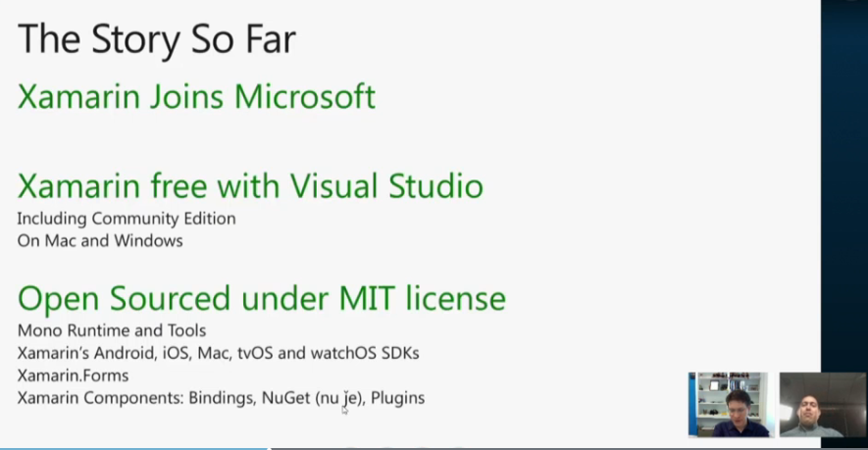The height and width of the screenshot is (450, 868).
Task: Click the 'Xamarin Joins Microsoft' heading
Action: [196, 97]
